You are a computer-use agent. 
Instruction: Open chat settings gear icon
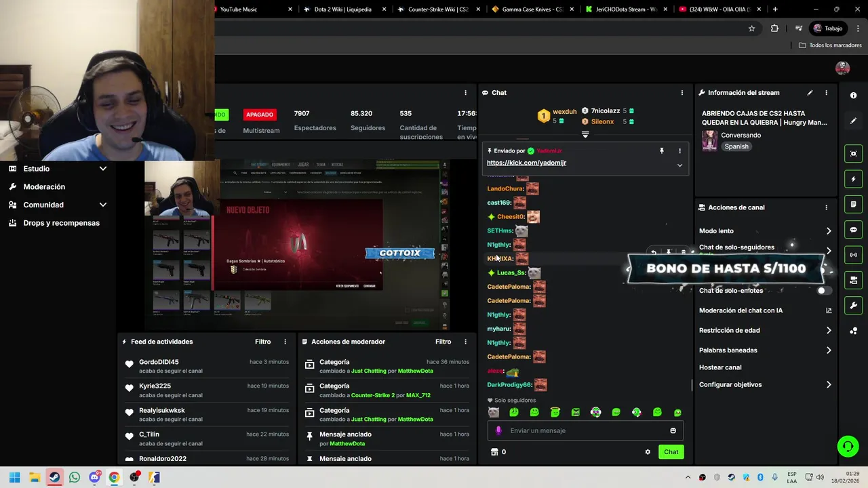pos(648,452)
